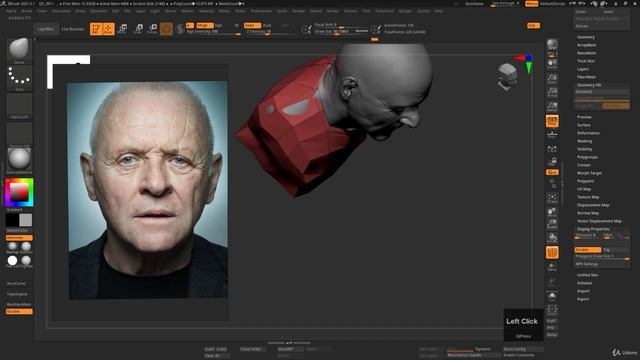Image resolution: width=640 pixels, height=360 pixels.
Task: Open the Texture Off selector
Action: 19,134
